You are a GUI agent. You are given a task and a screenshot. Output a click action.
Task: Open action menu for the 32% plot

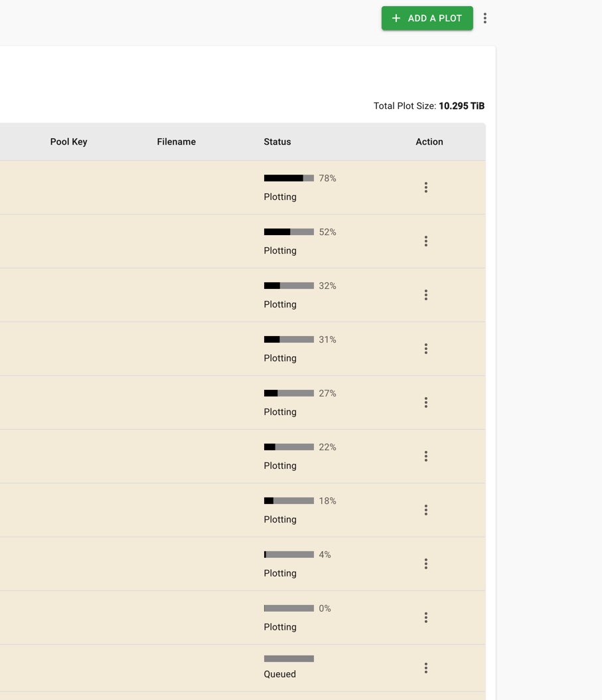(426, 295)
